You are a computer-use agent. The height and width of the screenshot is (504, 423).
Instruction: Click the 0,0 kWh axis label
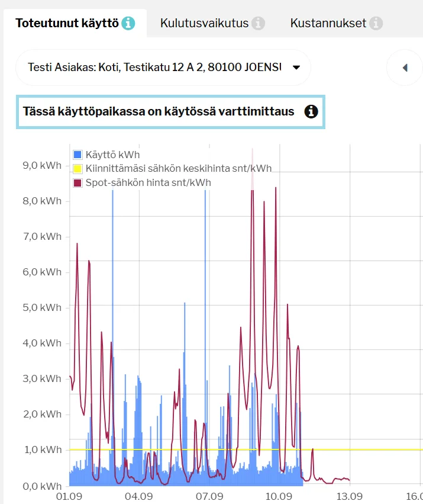tap(42, 486)
